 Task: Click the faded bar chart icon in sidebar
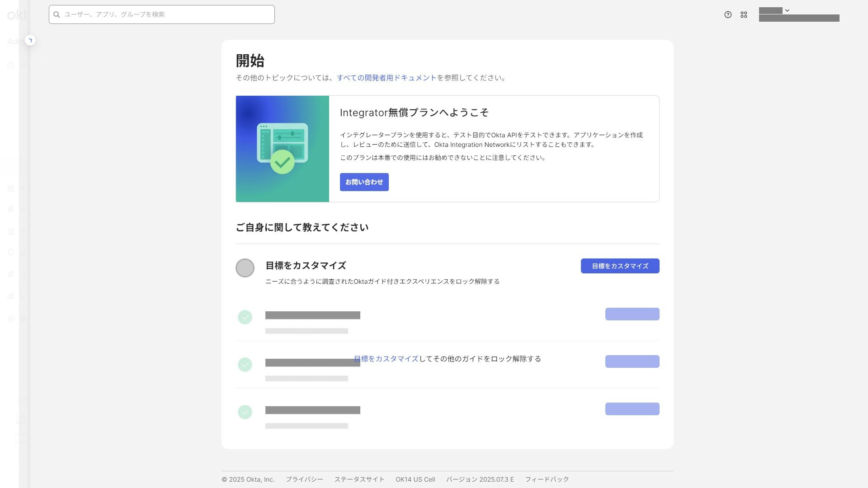pyautogui.click(x=11, y=296)
